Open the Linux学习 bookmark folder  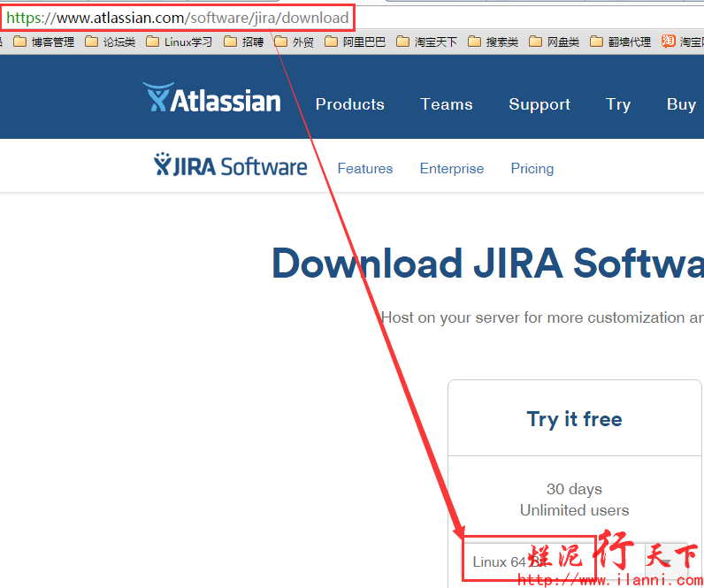click(x=180, y=42)
